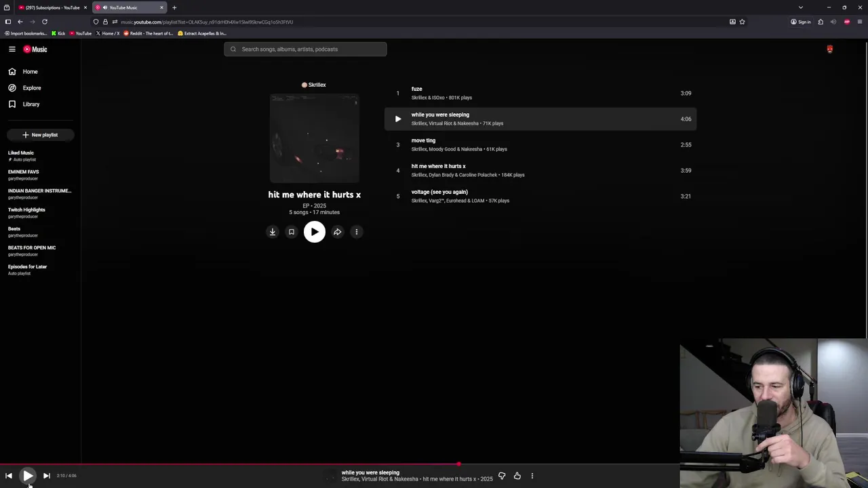
Task: Select track move ting
Action: (x=540, y=144)
